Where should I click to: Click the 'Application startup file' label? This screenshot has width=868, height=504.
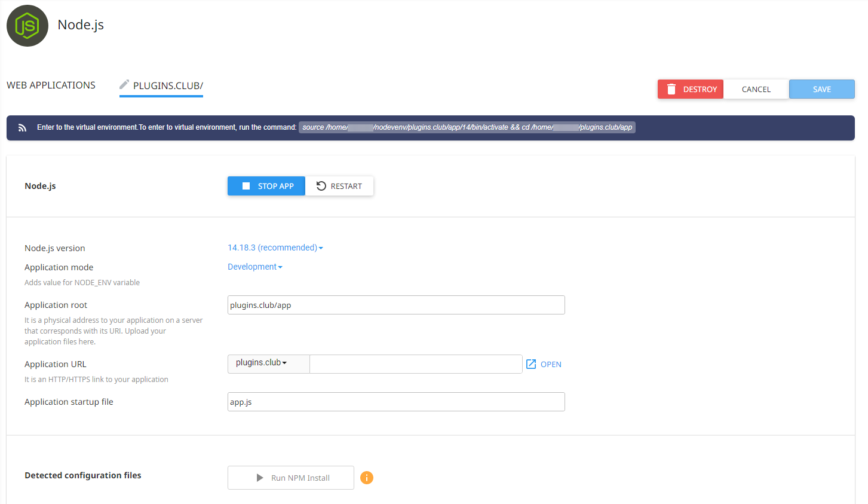point(69,402)
